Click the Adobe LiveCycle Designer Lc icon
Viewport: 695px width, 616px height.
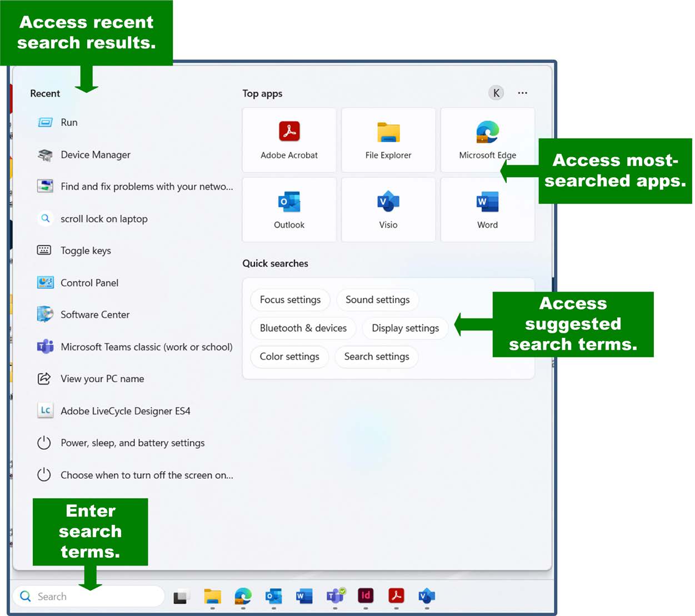coord(45,410)
